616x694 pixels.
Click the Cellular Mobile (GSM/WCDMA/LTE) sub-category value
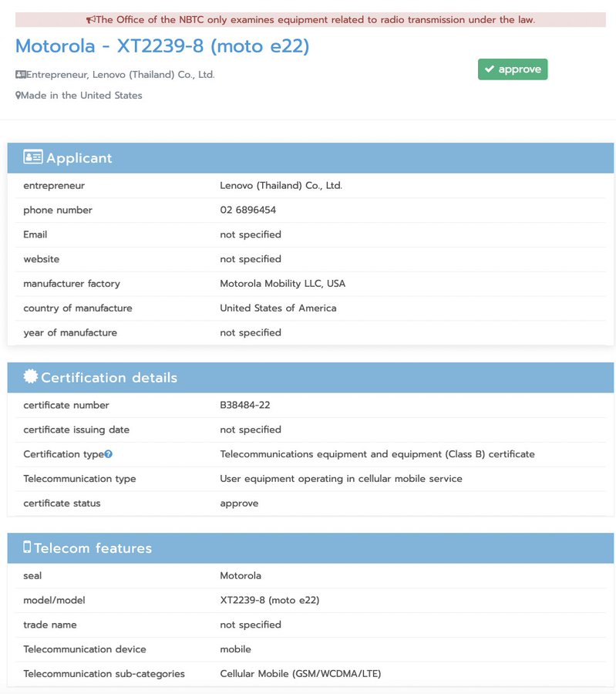(x=300, y=674)
